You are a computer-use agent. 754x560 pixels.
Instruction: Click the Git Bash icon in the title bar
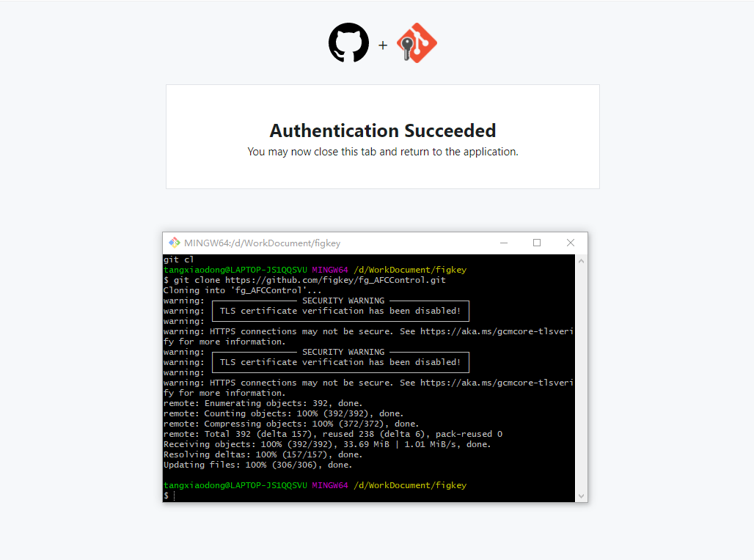click(174, 243)
